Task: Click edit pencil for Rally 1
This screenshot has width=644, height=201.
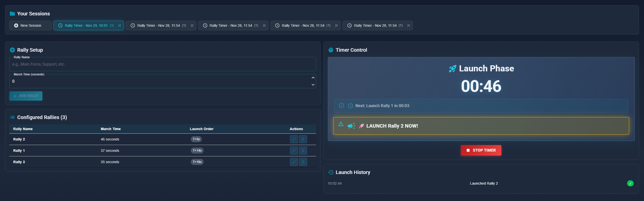Action: [x=294, y=151]
